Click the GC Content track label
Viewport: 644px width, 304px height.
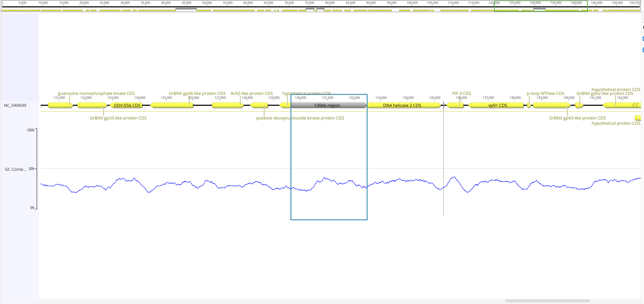(15, 169)
